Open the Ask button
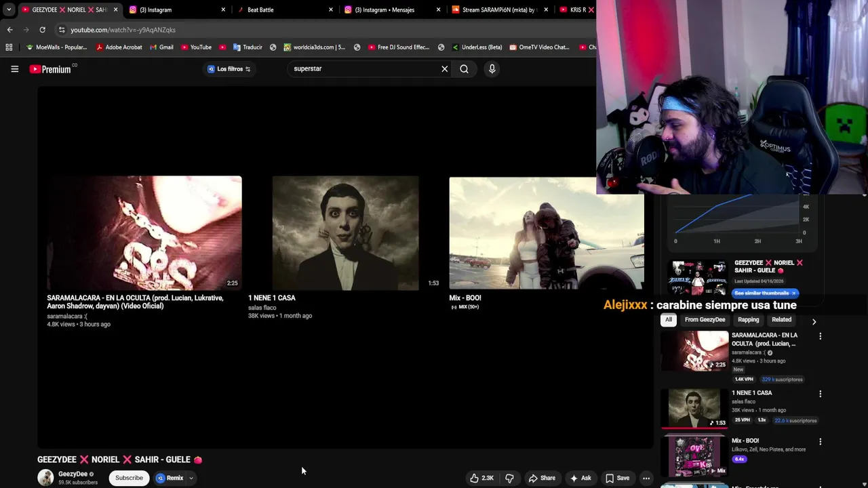 [580, 478]
